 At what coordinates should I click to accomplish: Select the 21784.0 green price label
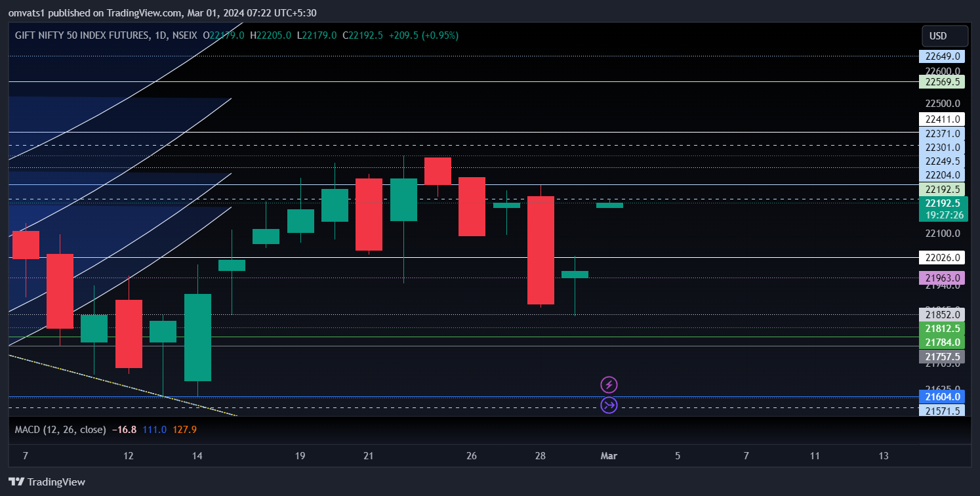tap(942, 342)
